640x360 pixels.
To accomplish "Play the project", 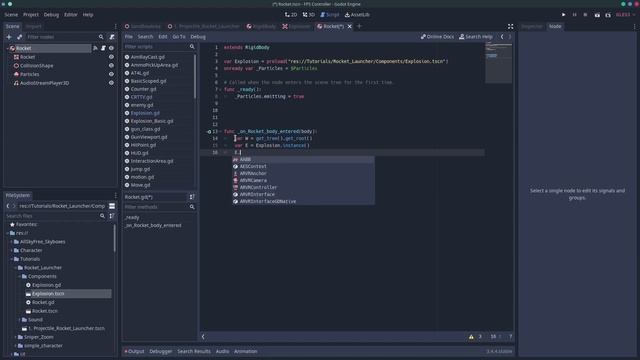I will click(564, 15).
